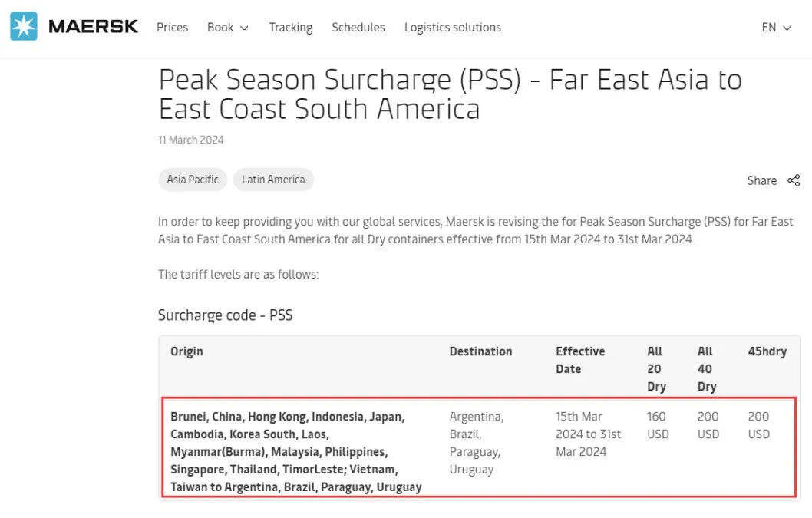Screen dimensions: 812x518
Task: Click the Maersk star logo icon
Action: tap(23, 26)
